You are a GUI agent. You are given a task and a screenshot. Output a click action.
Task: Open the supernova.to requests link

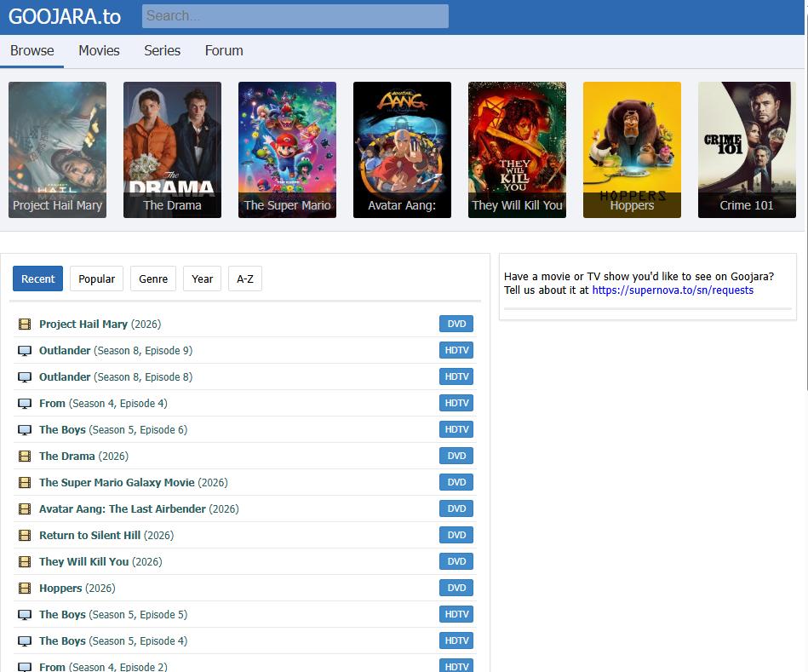coord(673,290)
